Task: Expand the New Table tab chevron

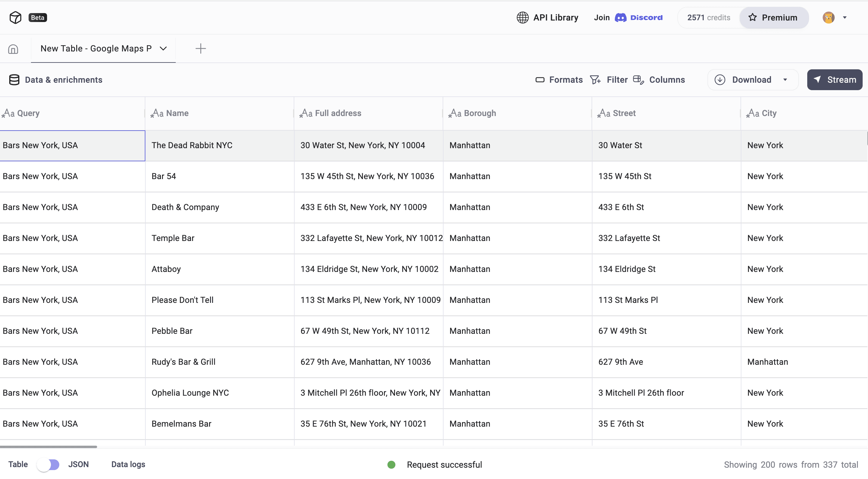Action: 164,48
